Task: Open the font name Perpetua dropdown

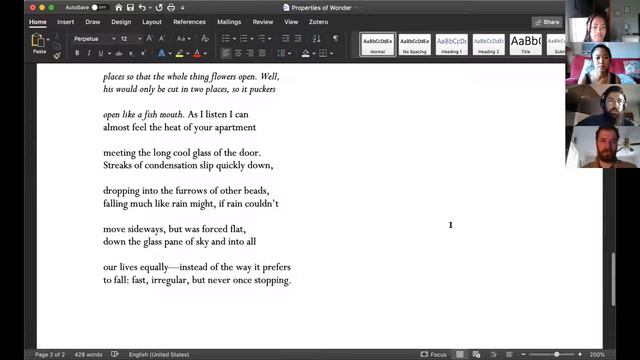Action: 113,39
